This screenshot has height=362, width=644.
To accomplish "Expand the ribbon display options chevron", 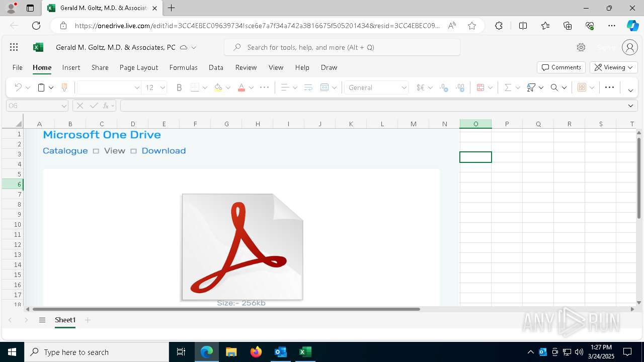I will pos(630,90).
